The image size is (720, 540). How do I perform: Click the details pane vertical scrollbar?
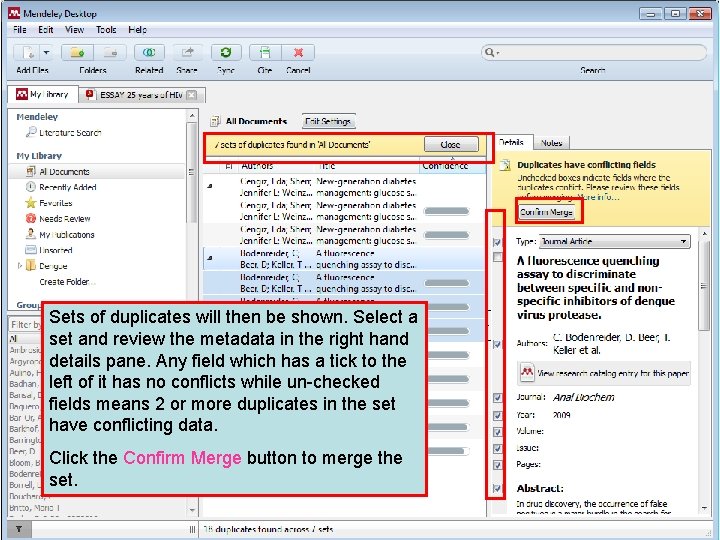click(x=704, y=285)
